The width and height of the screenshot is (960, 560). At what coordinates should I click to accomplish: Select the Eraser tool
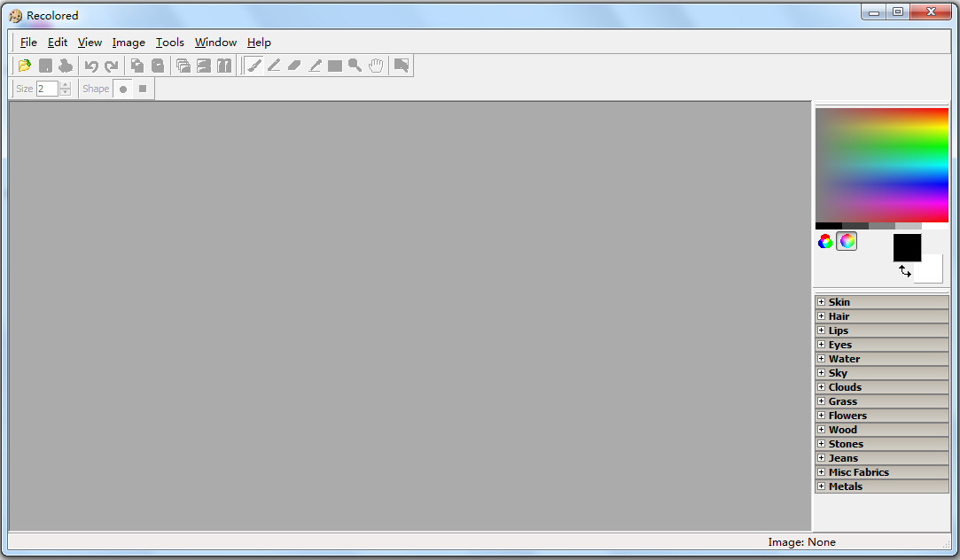pyautogui.click(x=293, y=65)
